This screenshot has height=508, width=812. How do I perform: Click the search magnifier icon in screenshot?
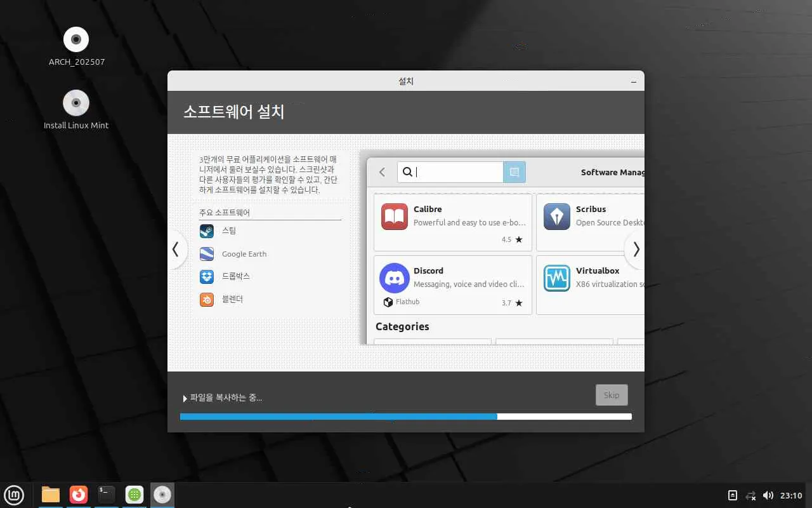(x=407, y=172)
